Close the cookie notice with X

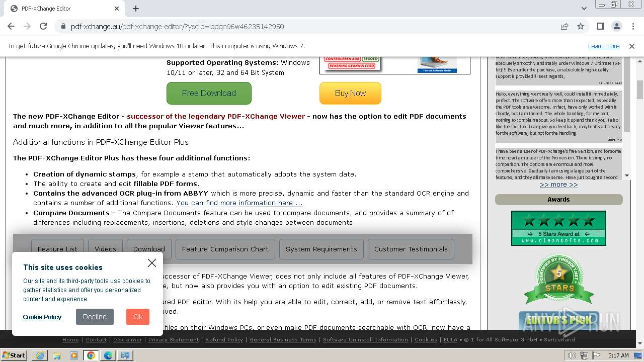tap(152, 263)
